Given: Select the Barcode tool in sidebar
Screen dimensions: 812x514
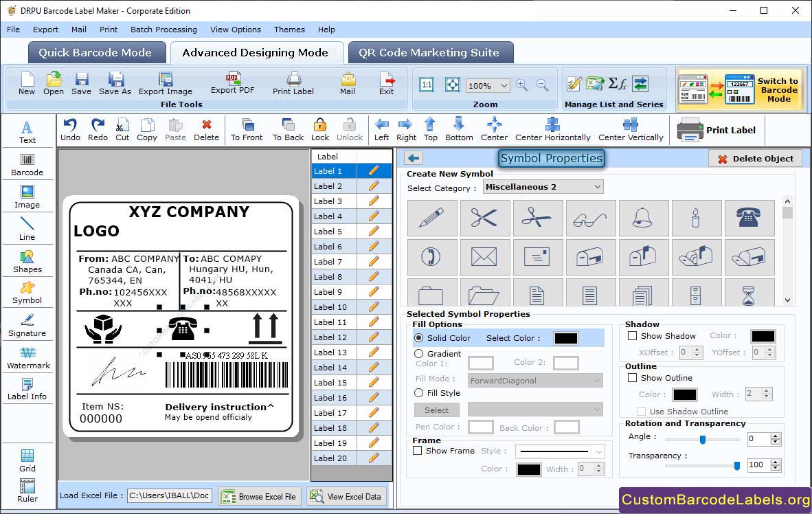Looking at the screenshot, I should tap(27, 165).
